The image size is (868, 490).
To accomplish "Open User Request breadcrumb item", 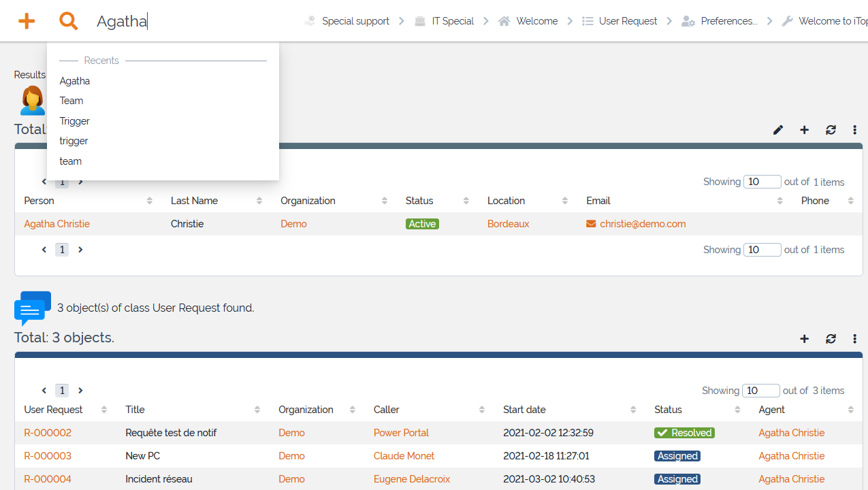I will (x=627, y=21).
